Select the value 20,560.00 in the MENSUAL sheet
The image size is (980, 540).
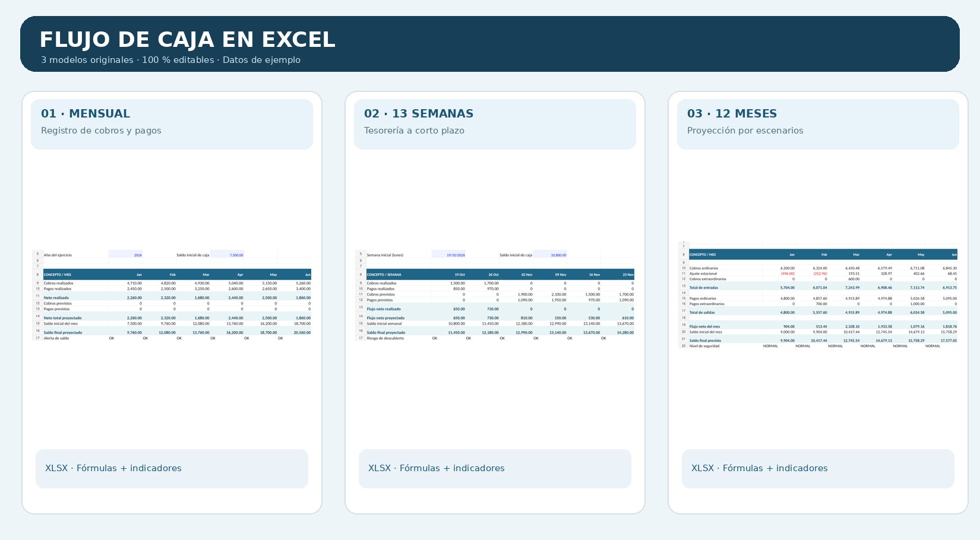pyautogui.click(x=302, y=332)
